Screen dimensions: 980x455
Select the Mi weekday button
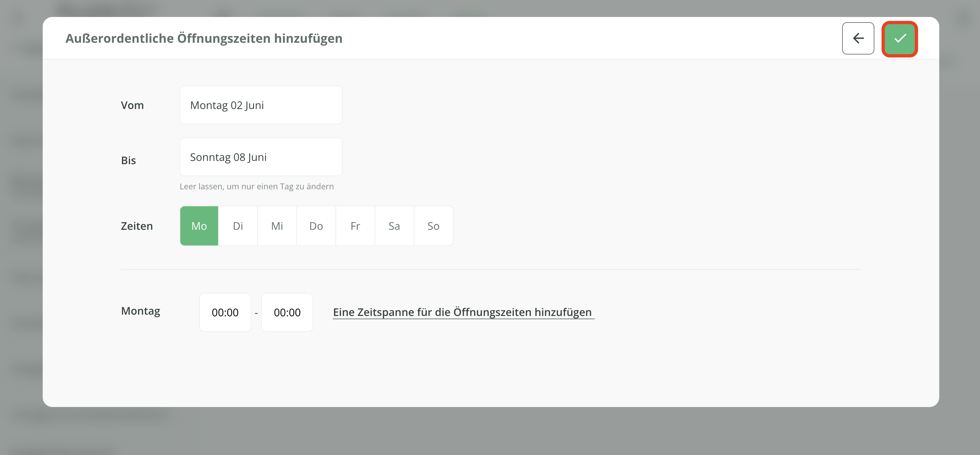pos(277,226)
